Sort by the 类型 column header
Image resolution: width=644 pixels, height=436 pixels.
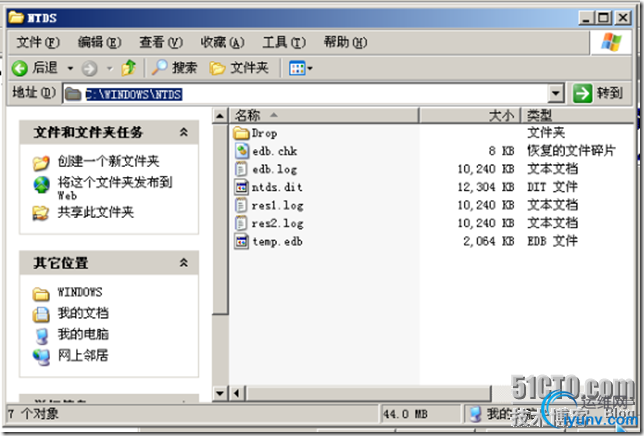pyautogui.click(x=577, y=115)
